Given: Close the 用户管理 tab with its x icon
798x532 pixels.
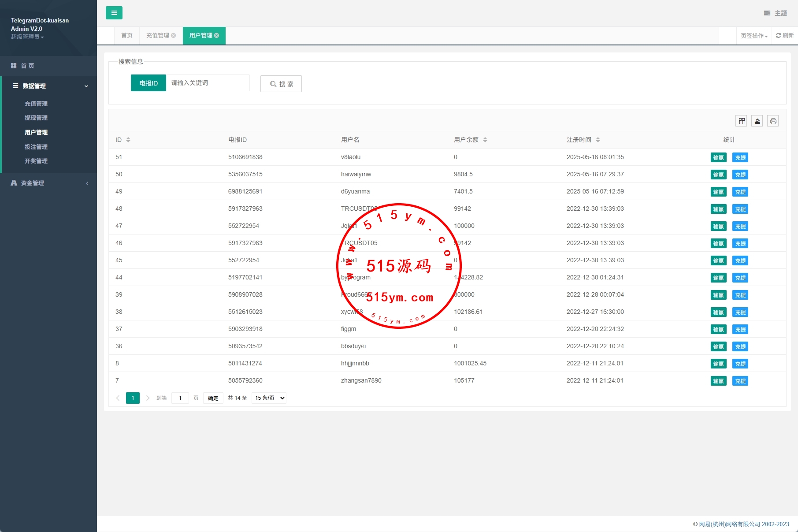Looking at the screenshot, I should 217,36.
